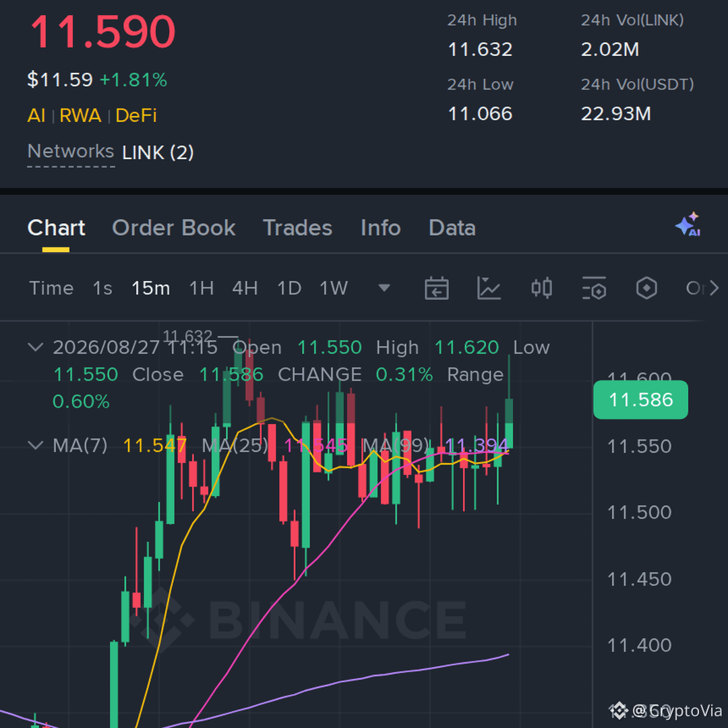The image size is (728, 728).
Task: Click the large 11.590 price
Action: (102, 32)
